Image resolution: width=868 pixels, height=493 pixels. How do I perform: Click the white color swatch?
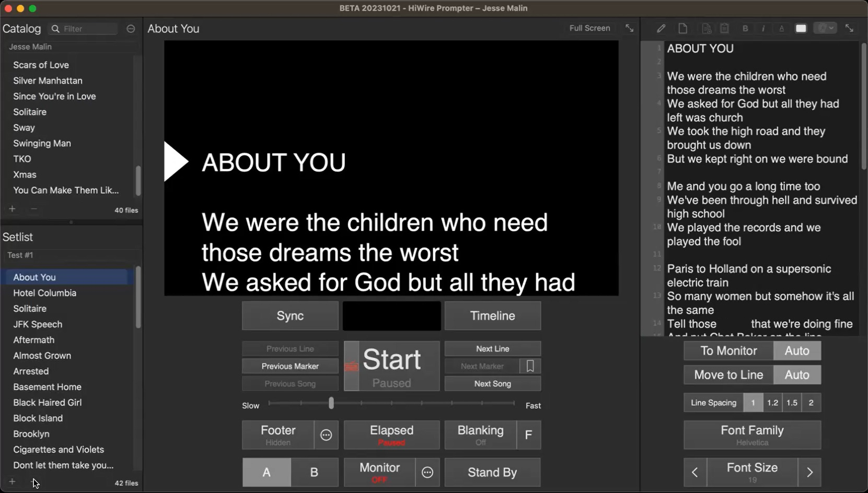coord(801,28)
